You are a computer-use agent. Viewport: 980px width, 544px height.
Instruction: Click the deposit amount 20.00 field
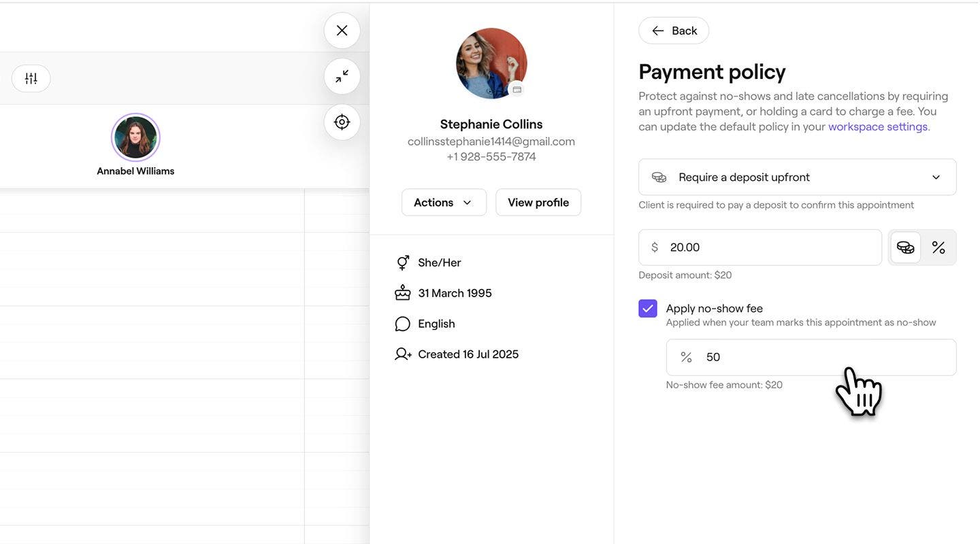(769, 248)
